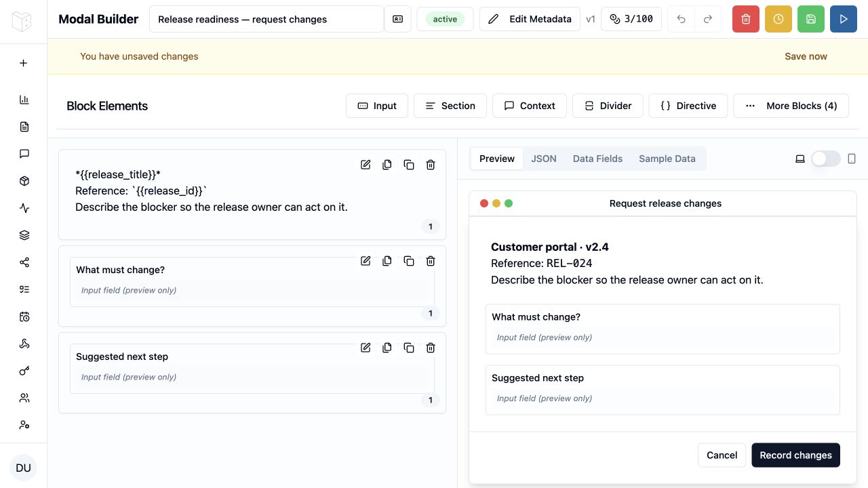Open version history with the yellow clock button
Viewport: 868px width, 488px height.
[778, 19]
